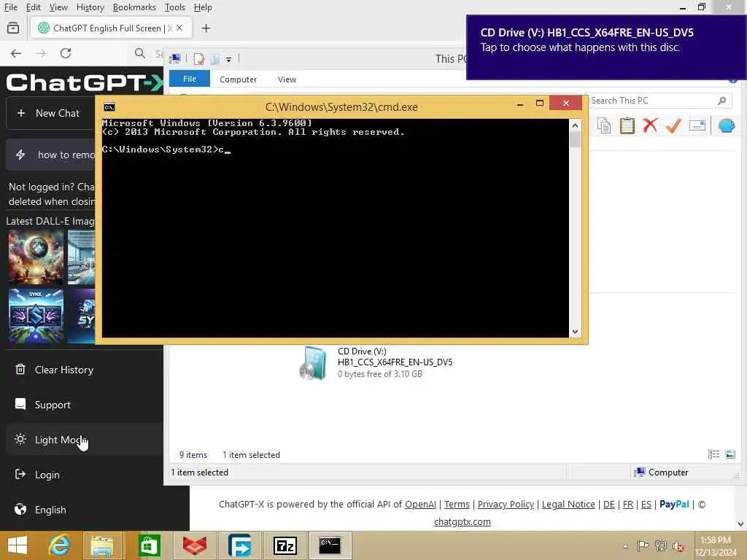Switch Explorer to large icons view
The width and height of the screenshot is (747, 560).
[x=730, y=454]
